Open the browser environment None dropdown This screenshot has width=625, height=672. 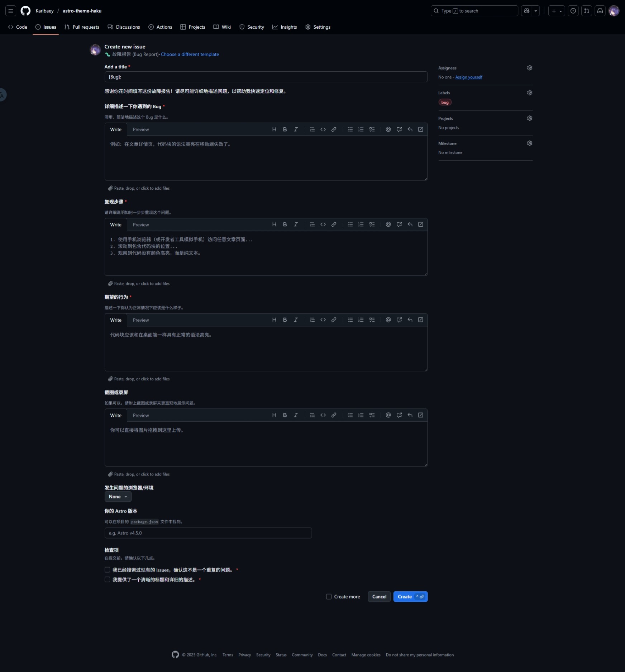118,497
